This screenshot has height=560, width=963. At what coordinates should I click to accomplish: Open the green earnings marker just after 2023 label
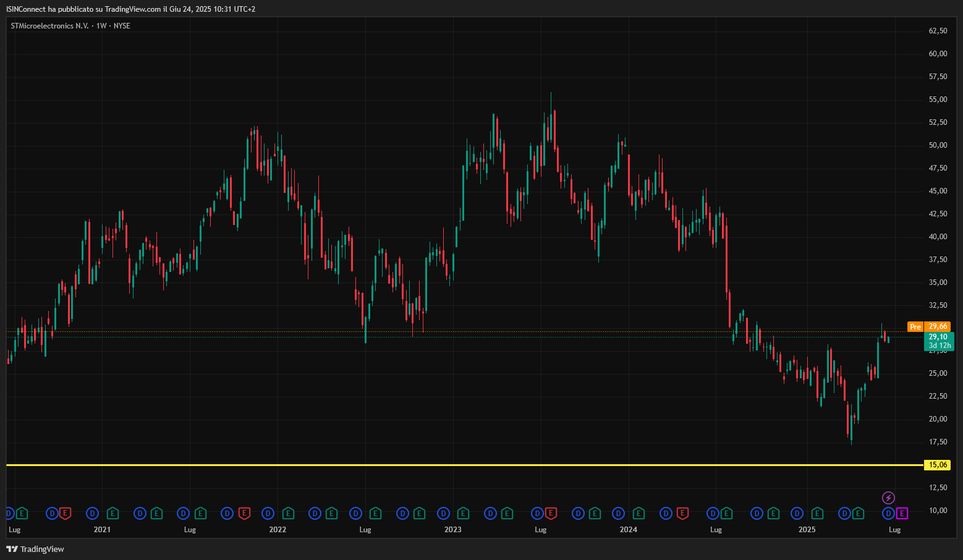coord(463,513)
